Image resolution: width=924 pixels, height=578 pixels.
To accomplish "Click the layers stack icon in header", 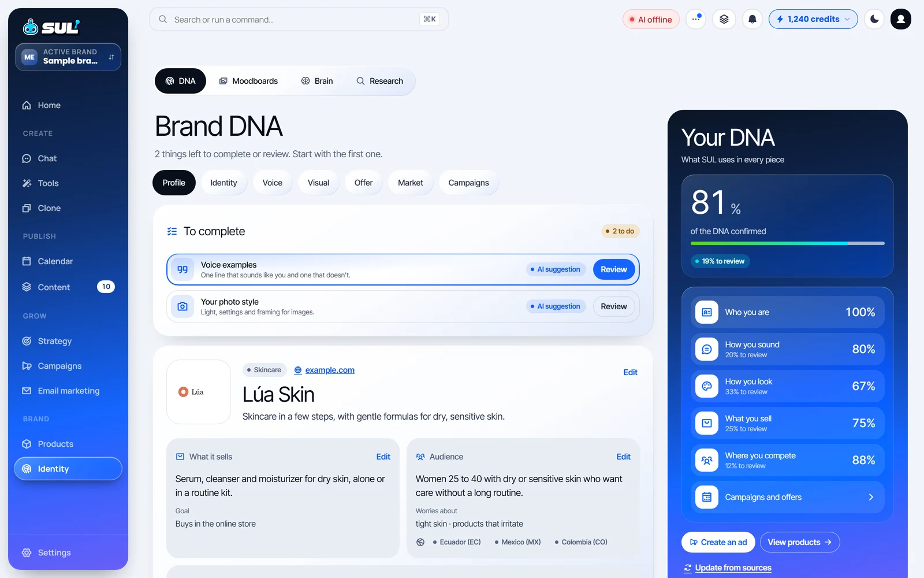I will click(x=724, y=19).
